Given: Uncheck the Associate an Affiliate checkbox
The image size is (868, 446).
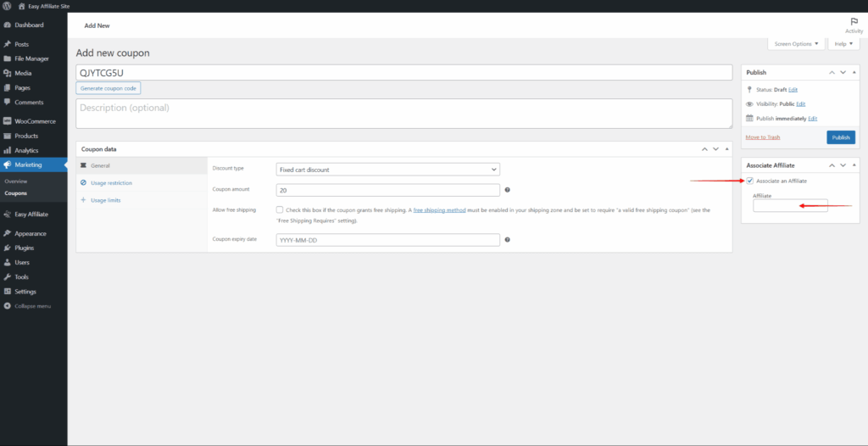Looking at the screenshot, I should pos(749,181).
